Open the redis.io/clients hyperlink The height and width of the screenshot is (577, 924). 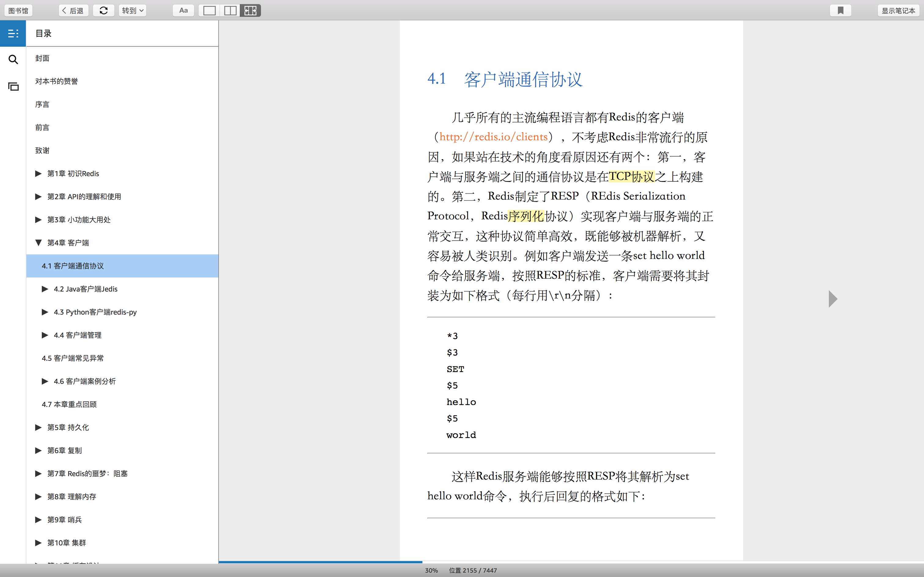click(493, 137)
